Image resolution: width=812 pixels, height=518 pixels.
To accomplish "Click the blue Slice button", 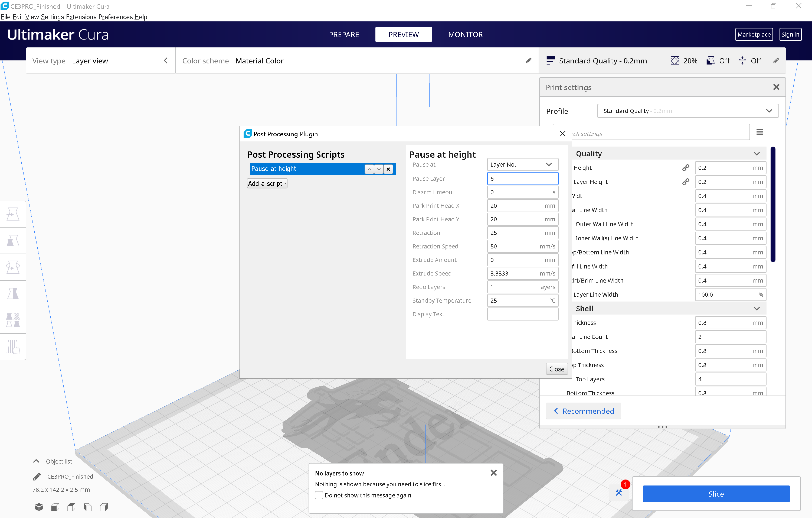I will [716, 494].
